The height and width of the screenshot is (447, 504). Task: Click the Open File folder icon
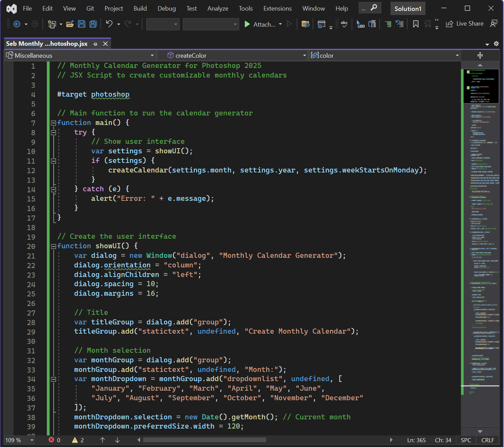[70, 24]
